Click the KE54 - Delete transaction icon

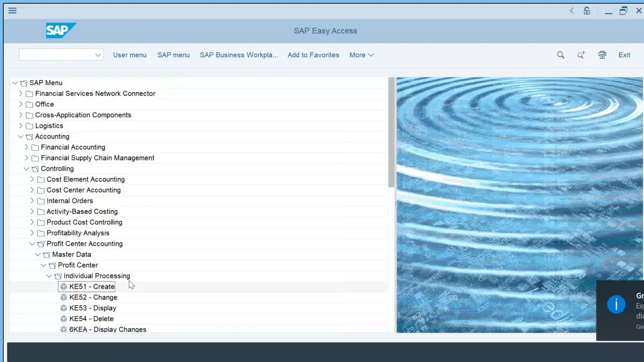pos(64,319)
